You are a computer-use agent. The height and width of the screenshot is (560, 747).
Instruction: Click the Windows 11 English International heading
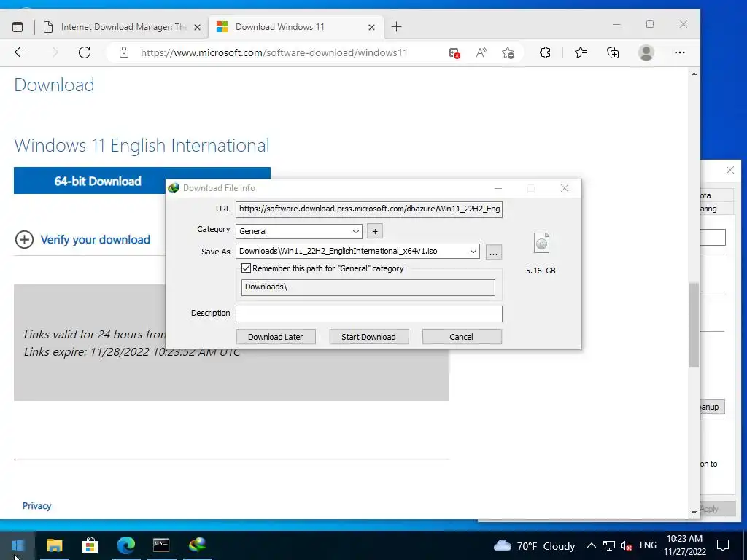(142, 146)
